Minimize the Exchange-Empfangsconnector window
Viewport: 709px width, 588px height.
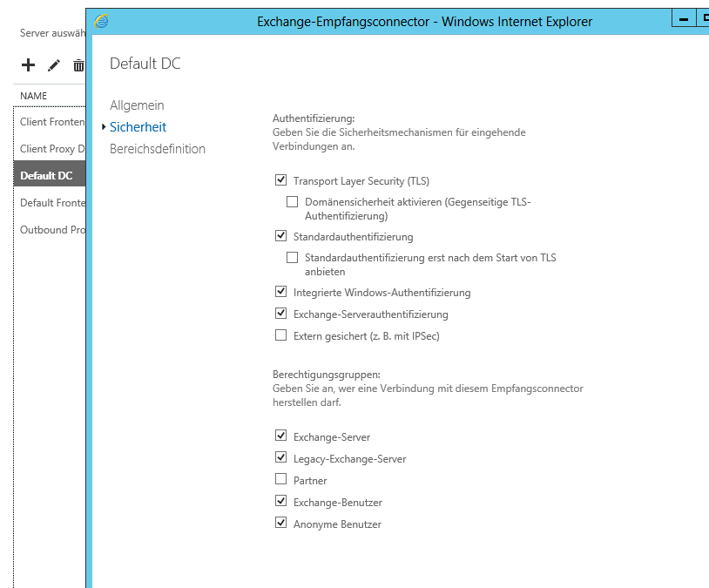684,19
